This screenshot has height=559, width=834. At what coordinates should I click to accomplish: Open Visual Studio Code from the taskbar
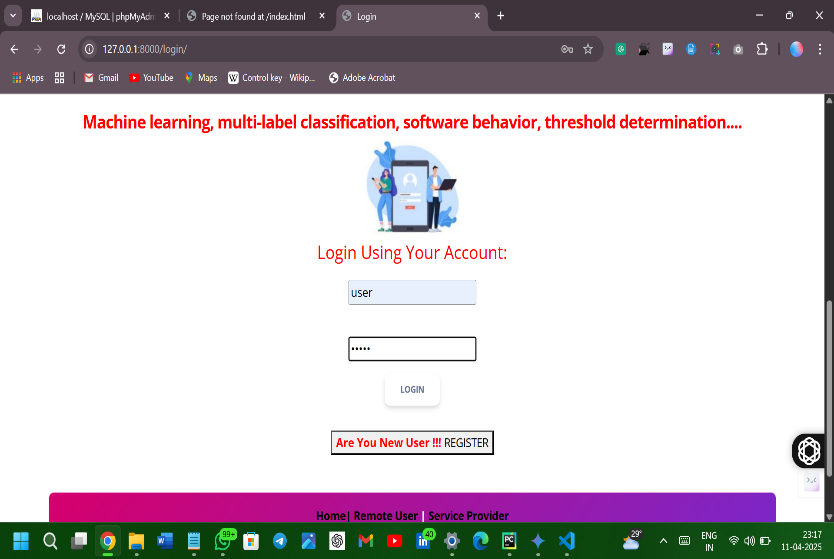pyautogui.click(x=567, y=541)
